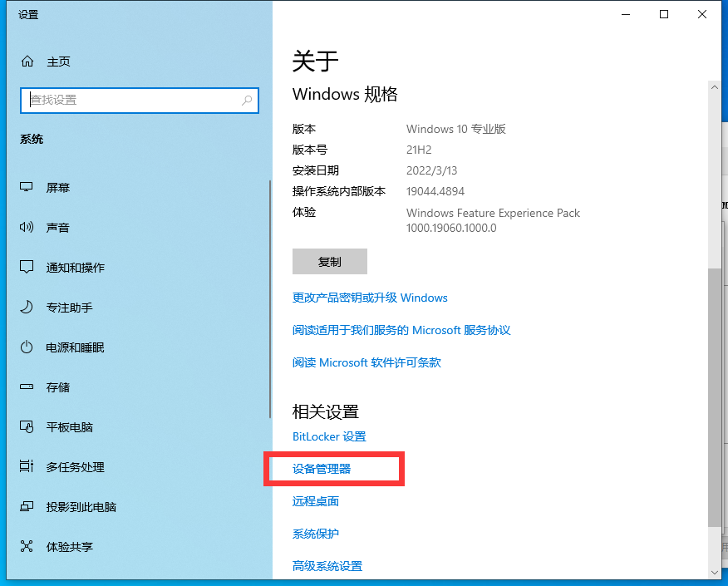Click the scrollbar down arrow
The image size is (728, 586).
715,573
